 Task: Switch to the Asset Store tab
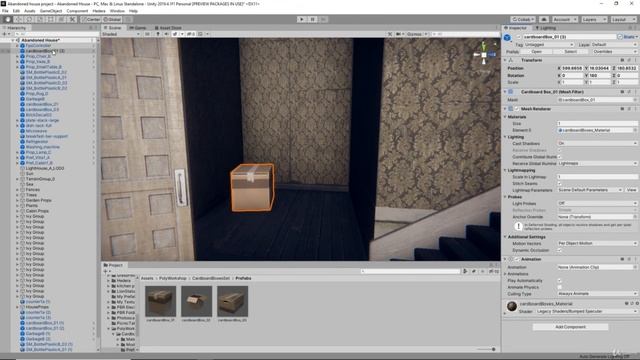pos(168,28)
